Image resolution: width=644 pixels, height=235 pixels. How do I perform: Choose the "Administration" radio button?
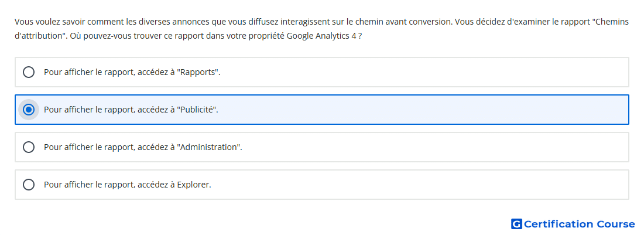(28, 147)
